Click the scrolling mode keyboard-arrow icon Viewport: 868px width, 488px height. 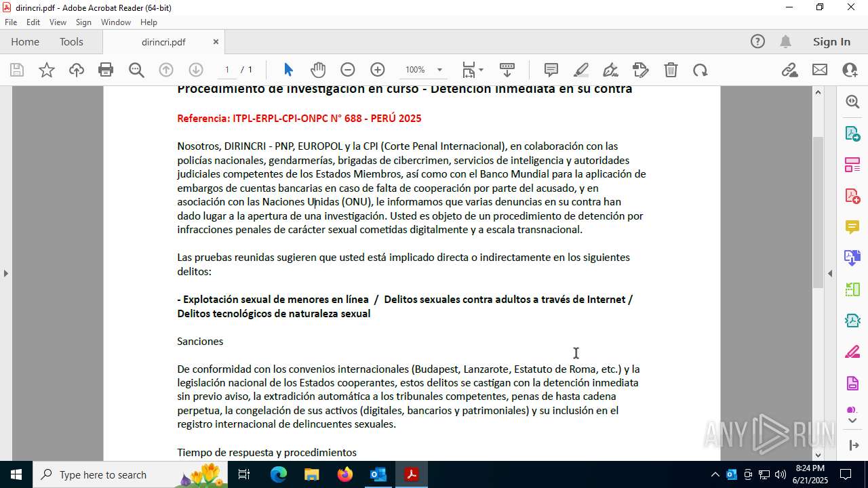(507, 70)
